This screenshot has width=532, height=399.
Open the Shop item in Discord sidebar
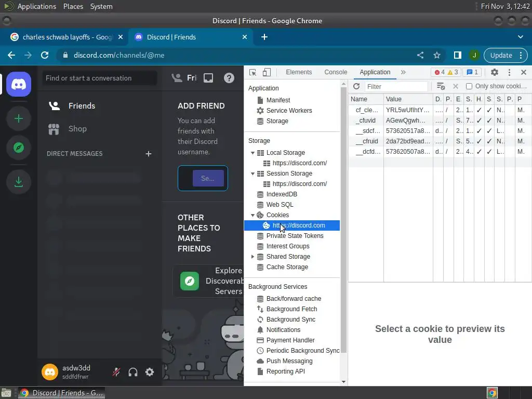click(99, 129)
